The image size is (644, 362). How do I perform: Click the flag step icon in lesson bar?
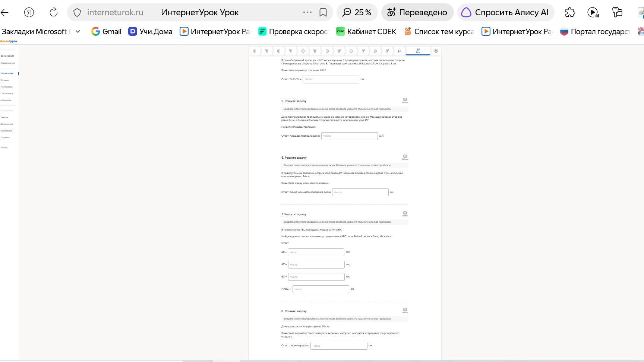point(399,51)
